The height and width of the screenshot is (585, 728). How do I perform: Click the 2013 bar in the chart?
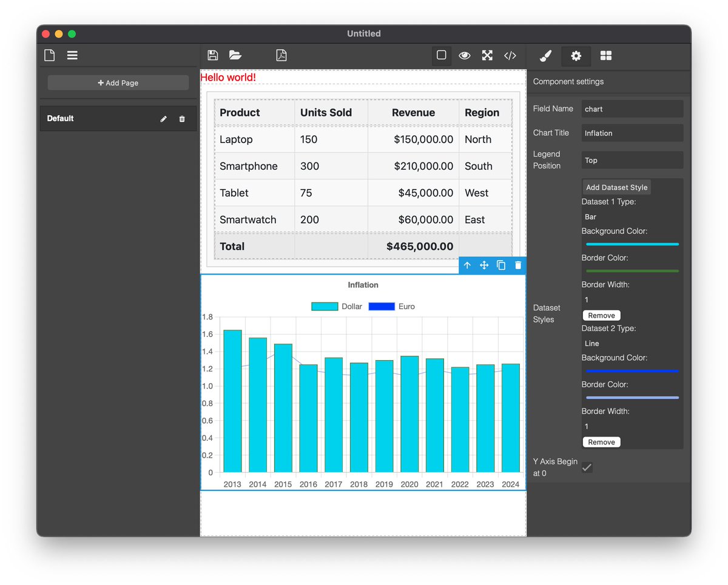pos(232,401)
